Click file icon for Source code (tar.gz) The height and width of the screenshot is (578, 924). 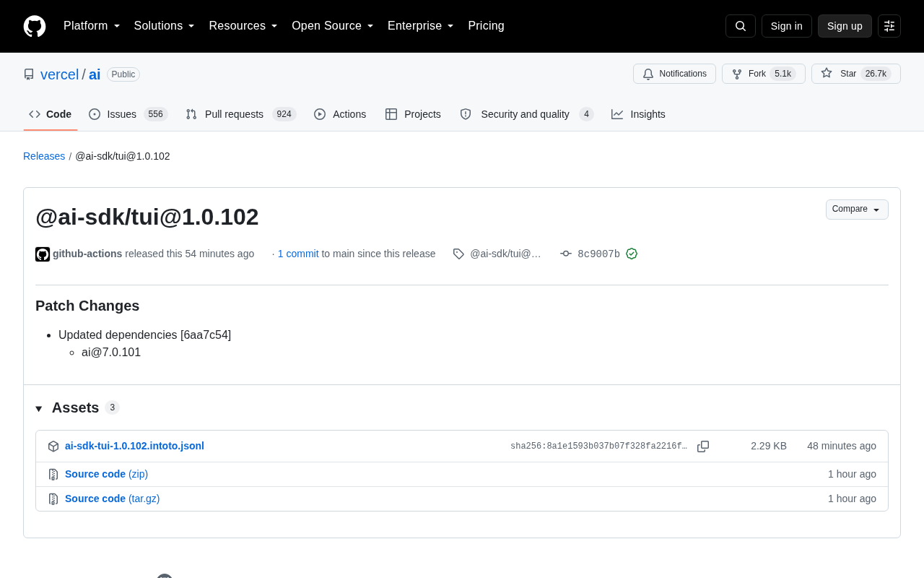(53, 499)
